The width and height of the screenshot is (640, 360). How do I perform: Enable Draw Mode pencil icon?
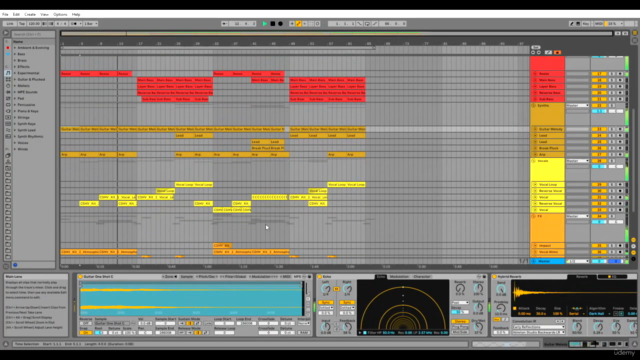point(571,24)
